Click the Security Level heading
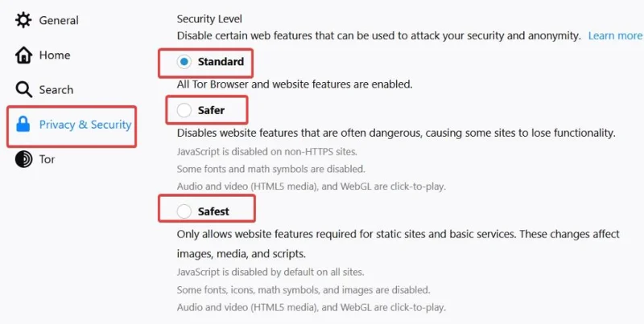The height and width of the screenshot is (324, 644). click(209, 18)
